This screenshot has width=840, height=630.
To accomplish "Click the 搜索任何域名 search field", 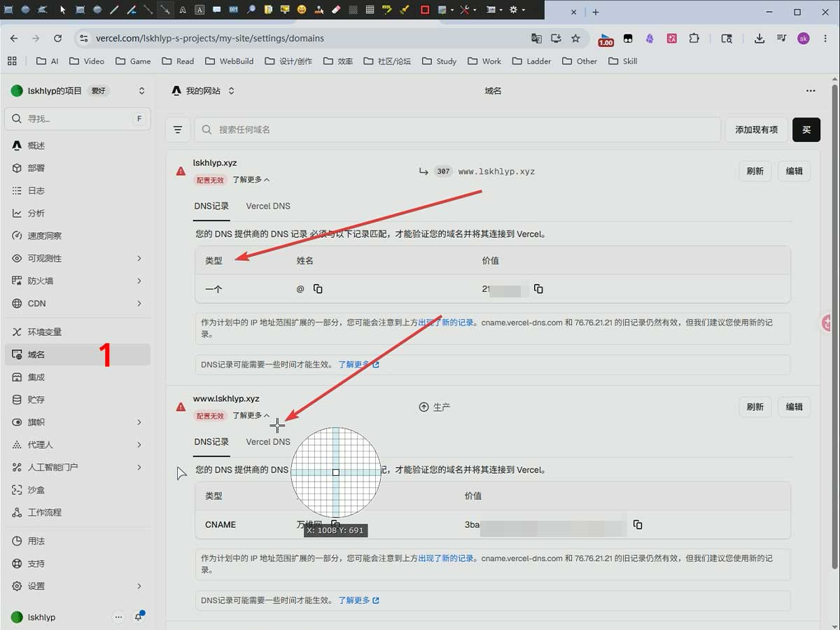I will 458,129.
